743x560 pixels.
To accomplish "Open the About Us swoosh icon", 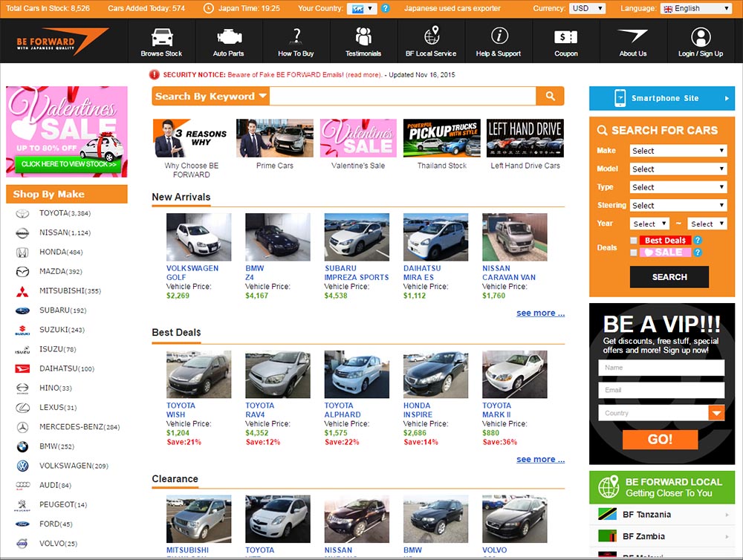I will point(633,36).
